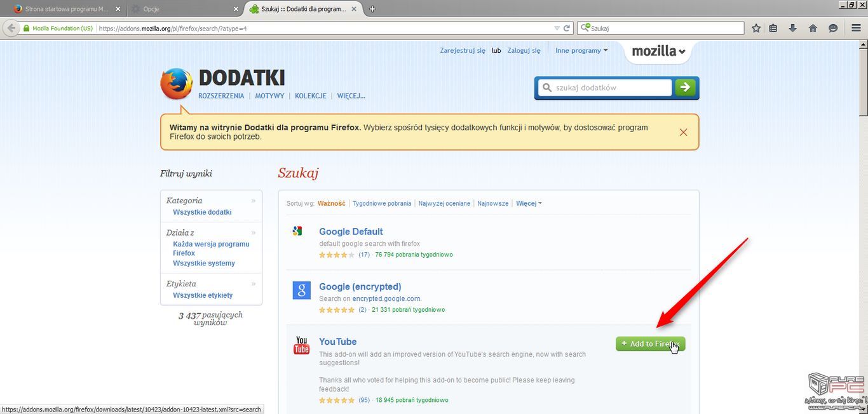Click the Firefox logo beside DODATKI
Image resolution: width=868 pixels, height=414 pixels.
pyautogui.click(x=176, y=84)
